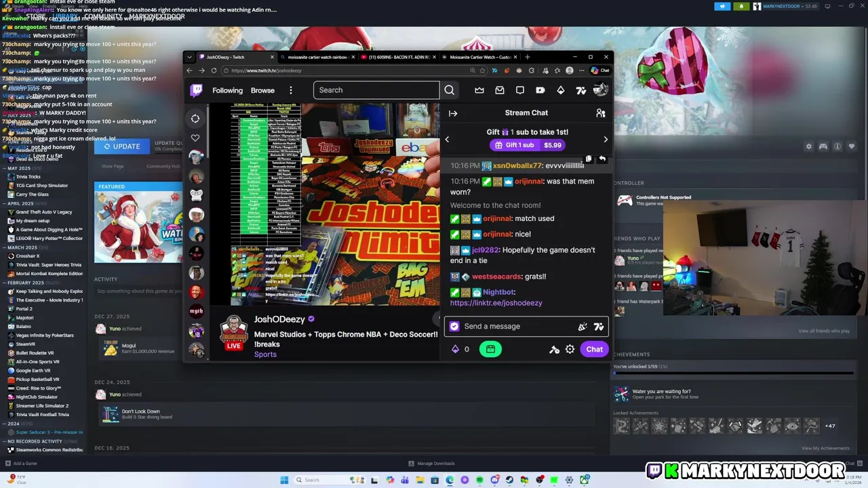Select Google Earth VR in Steam library
868x488 pixels.
[33, 371]
